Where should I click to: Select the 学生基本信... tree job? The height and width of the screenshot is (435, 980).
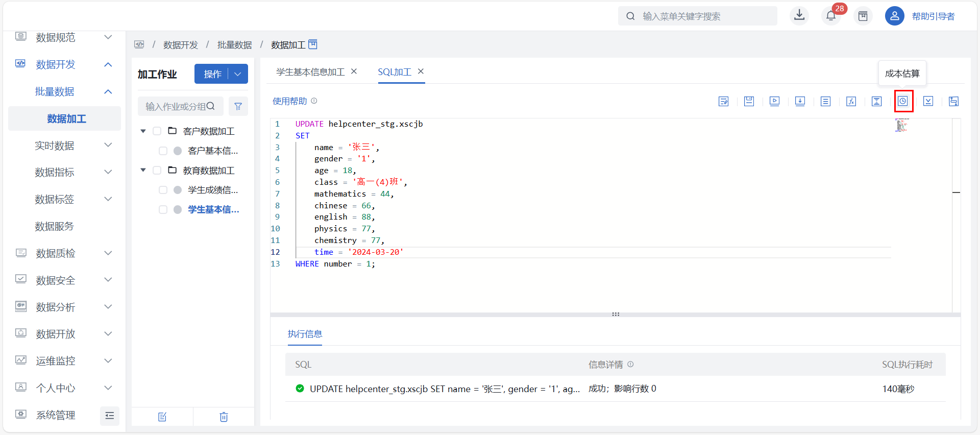click(213, 209)
